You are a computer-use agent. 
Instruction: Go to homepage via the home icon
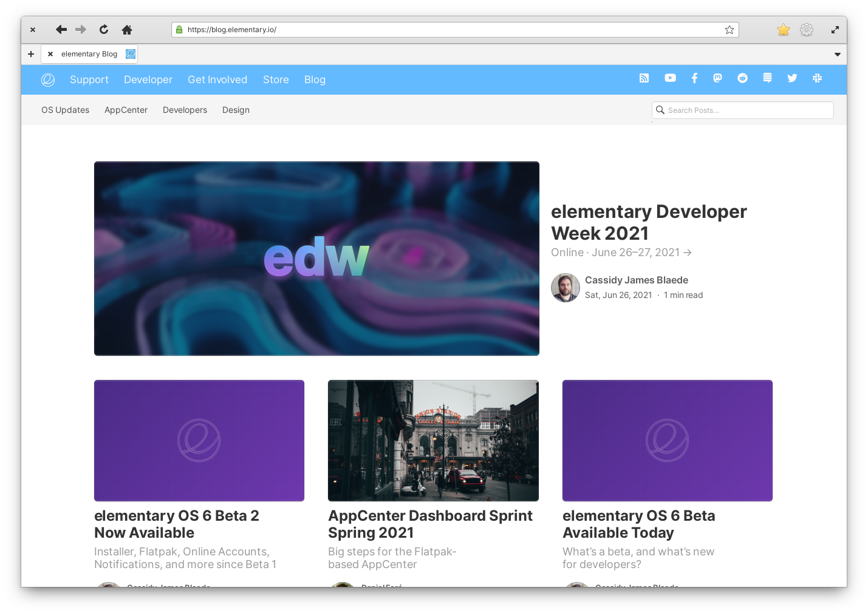click(x=127, y=29)
